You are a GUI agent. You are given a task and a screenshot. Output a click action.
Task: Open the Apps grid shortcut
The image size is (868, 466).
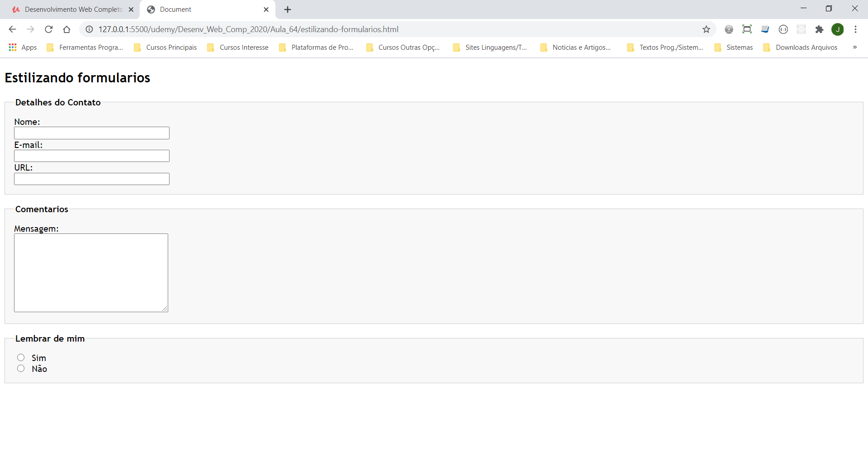(22, 48)
